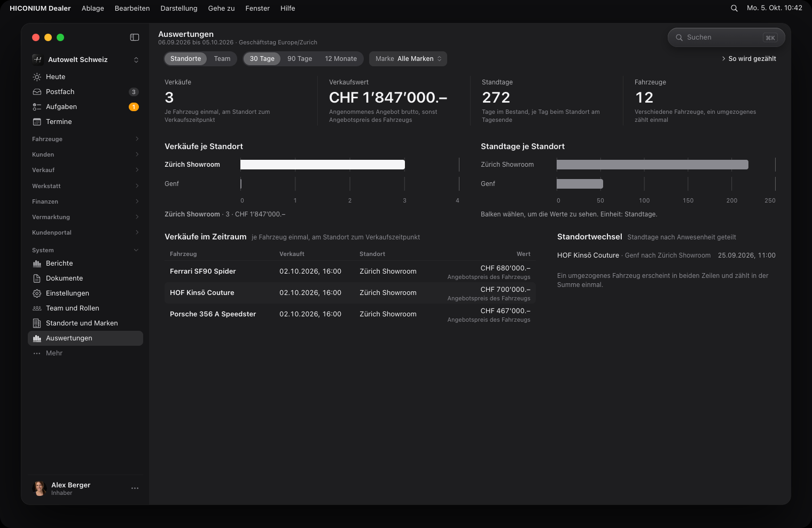Click the Standorte und Marken building icon
Image resolution: width=812 pixels, height=528 pixels.
(x=37, y=323)
